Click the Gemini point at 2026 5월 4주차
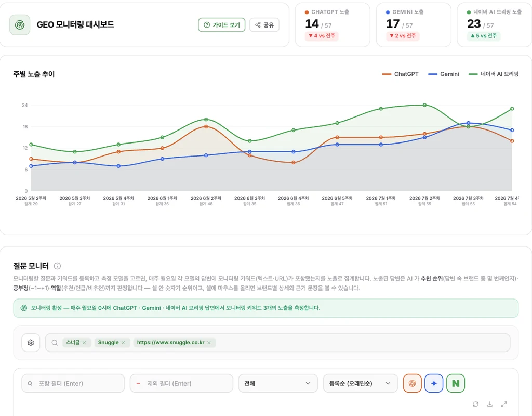 tap(118, 166)
